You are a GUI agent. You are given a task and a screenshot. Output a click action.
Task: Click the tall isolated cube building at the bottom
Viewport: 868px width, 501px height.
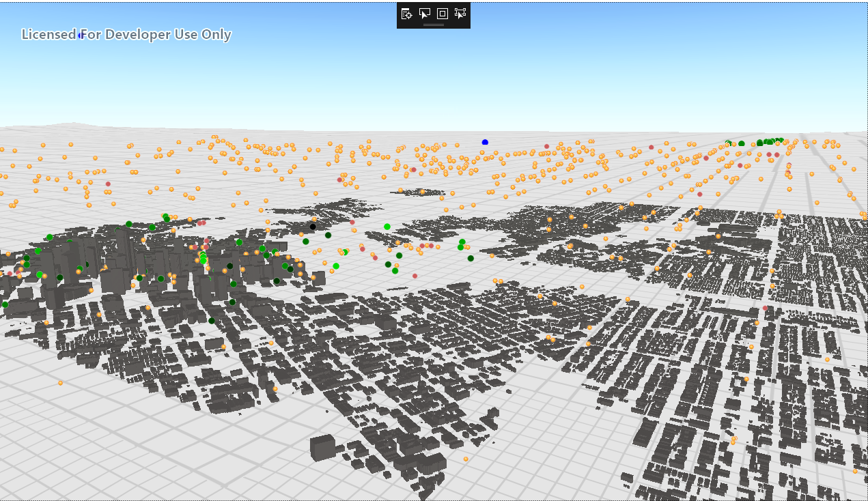322,447
